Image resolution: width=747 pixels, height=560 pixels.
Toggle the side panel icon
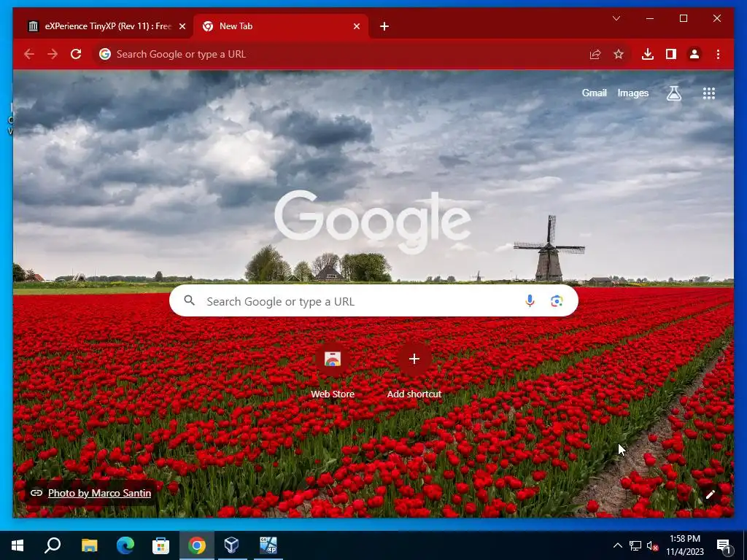pos(671,54)
